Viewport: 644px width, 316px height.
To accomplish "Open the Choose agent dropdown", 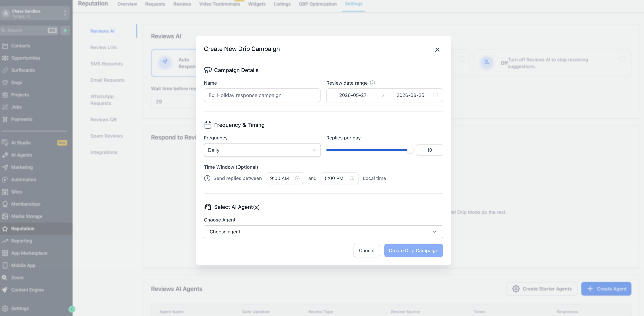I will 323,232.
